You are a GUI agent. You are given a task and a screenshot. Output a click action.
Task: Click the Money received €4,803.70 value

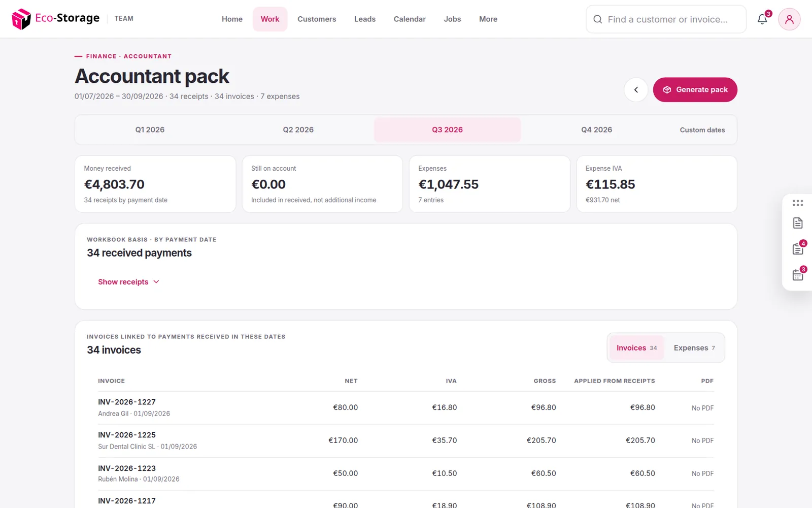[x=114, y=184]
